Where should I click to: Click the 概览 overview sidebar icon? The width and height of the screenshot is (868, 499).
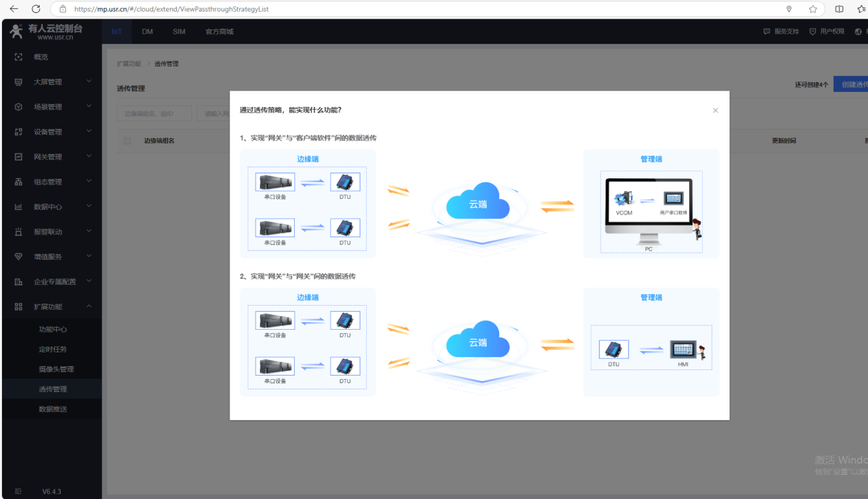coord(19,57)
